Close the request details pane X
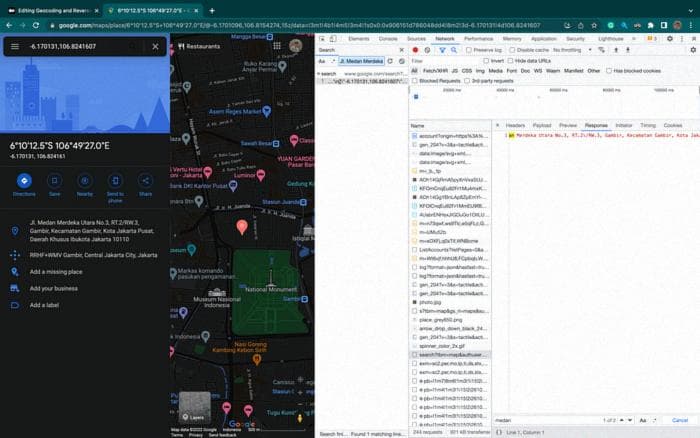700x438 pixels. pyautogui.click(x=497, y=125)
